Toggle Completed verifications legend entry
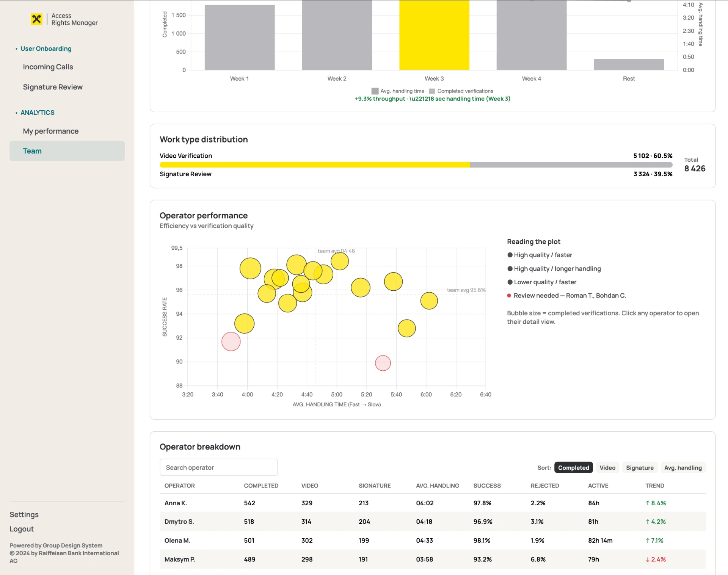Image resolution: width=728 pixels, height=575 pixels. 461,91
